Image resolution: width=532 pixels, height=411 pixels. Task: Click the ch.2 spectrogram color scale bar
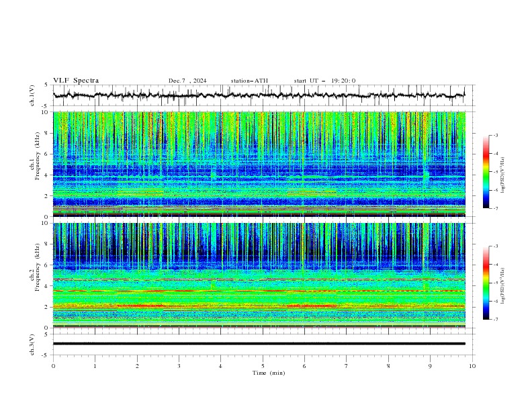[486, 283]
